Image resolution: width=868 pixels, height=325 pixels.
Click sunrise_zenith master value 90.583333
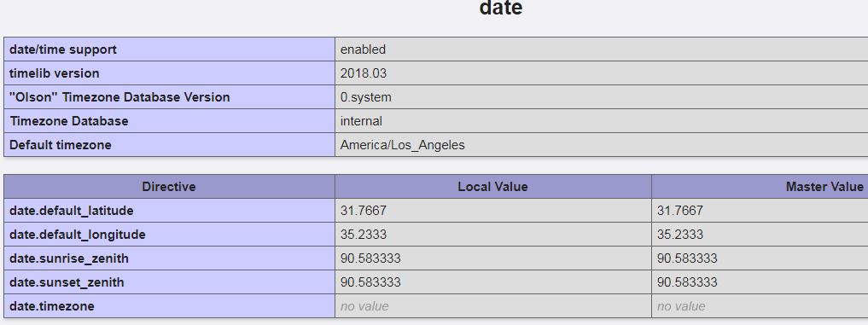tap(687, 258)
